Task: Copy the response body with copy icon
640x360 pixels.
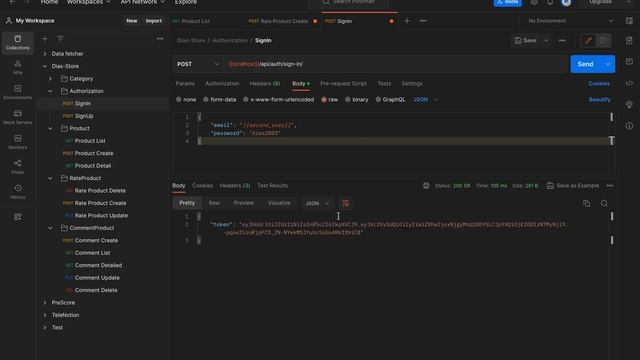Action: (587, 203)
